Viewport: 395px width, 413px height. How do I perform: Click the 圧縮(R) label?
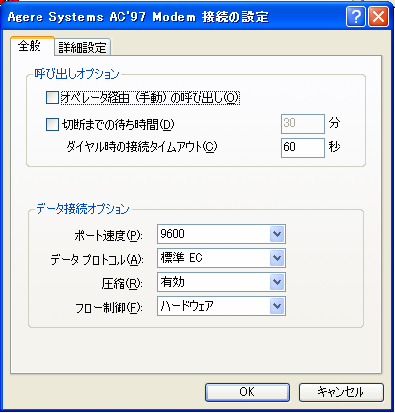click(x=122, y=284)
